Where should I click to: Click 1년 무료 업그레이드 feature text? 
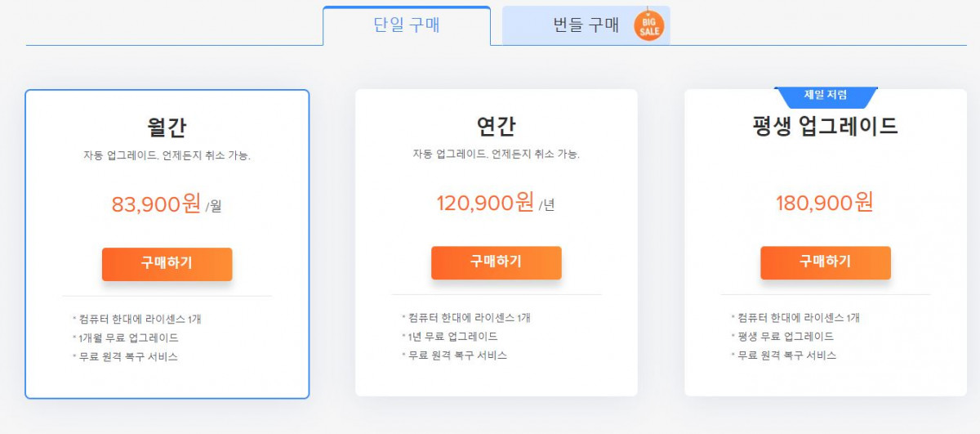point(452,337)
